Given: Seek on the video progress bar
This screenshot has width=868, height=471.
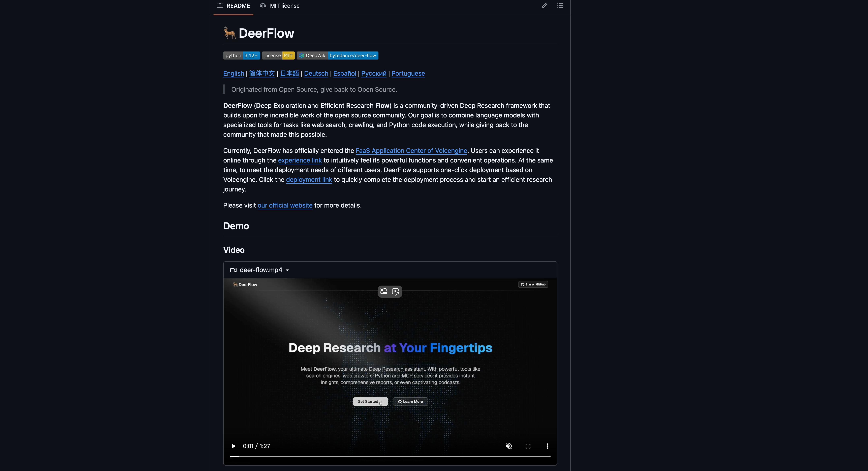Looking at the screenshot, I should [x=390, y=457].
